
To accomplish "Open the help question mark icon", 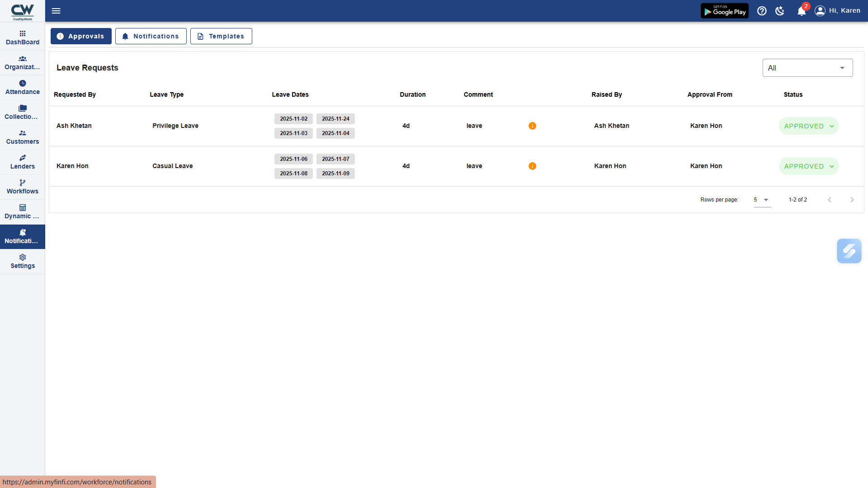I will pyautogui.click(x=761, y=10).
